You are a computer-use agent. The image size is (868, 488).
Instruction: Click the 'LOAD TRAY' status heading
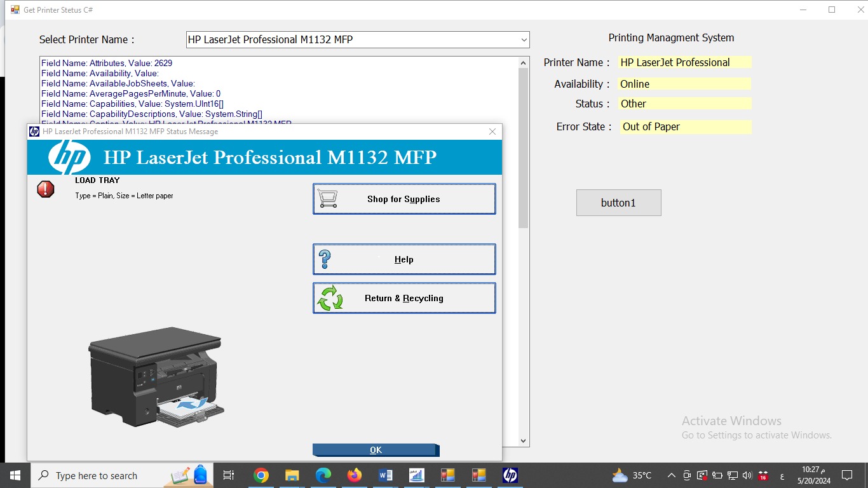[x=97, y=180]
